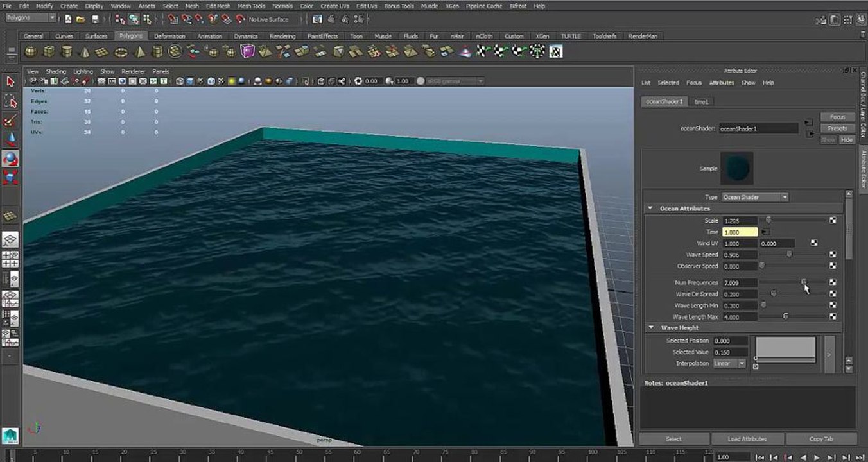The height and width of the screenshot is (462, 868).
Task: Create a polygon plane from shelf
Action: [103, 51]
